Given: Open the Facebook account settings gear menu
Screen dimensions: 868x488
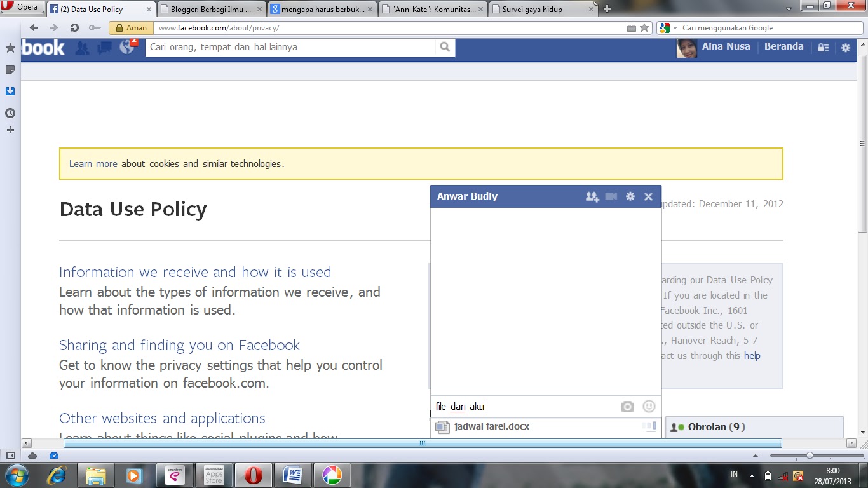Looking at the screenshot, I should pos(845,47).
